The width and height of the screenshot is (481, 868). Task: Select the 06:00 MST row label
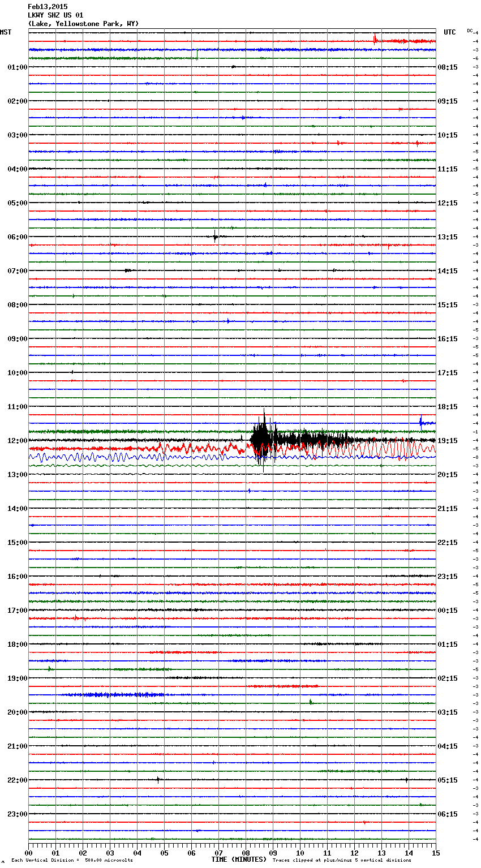(18, 237)
